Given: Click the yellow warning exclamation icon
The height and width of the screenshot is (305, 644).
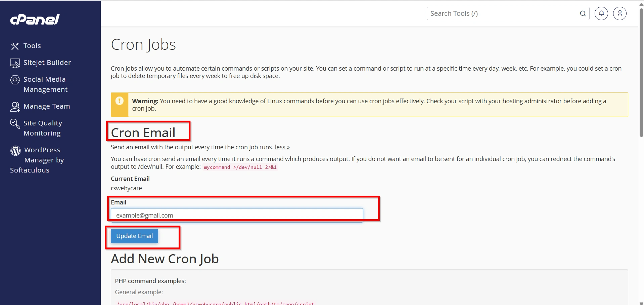Looking at the screenshot, I should pos(120,101).
